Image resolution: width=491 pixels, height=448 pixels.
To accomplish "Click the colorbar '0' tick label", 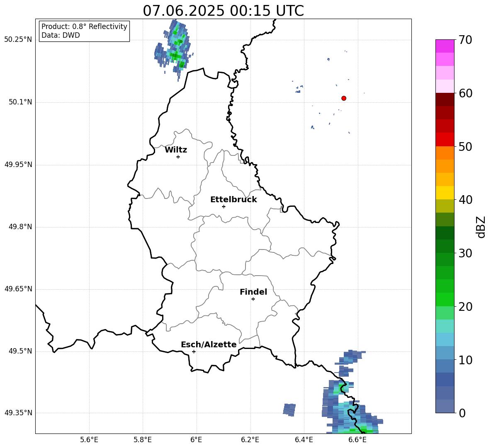I will tap(462, 413).
